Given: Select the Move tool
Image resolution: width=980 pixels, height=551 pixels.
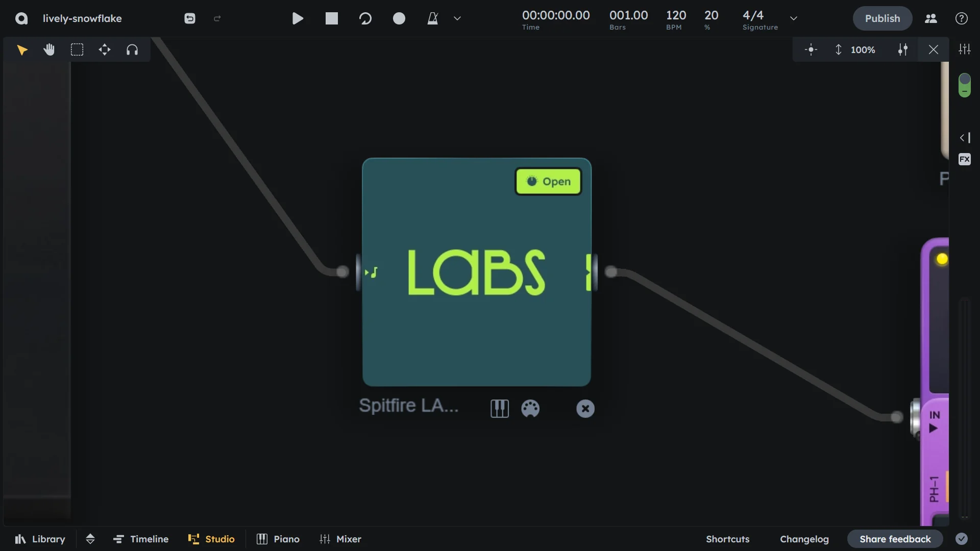Looking at the screenshot, I should pyautogui.click(x=104, y=49).
